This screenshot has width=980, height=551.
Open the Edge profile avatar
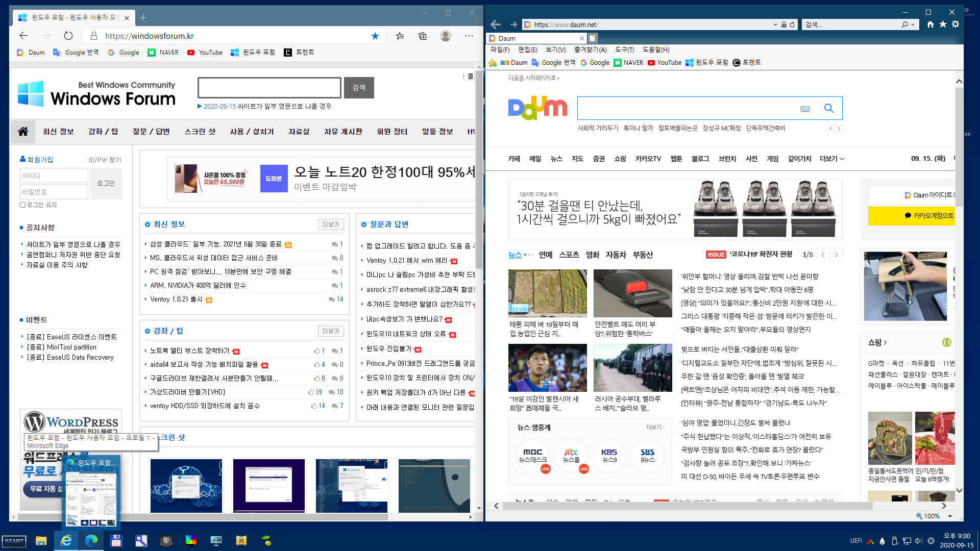[x=446, y=36]
